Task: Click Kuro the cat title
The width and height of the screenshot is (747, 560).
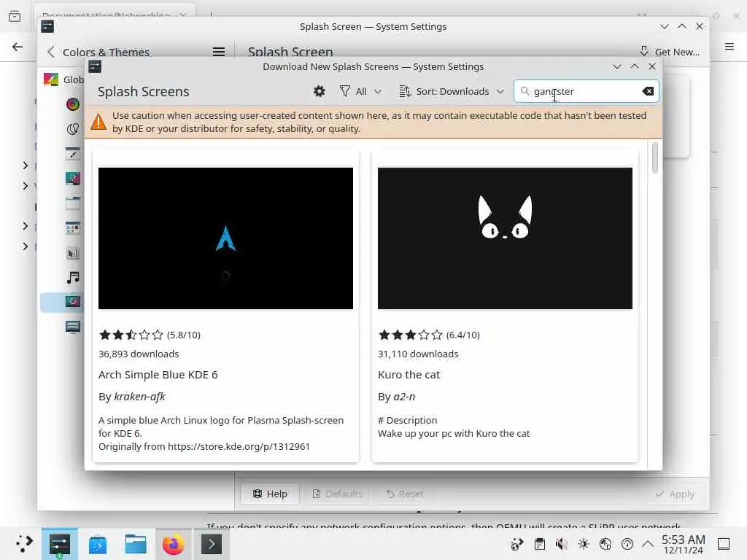Action: click(409, 375)
